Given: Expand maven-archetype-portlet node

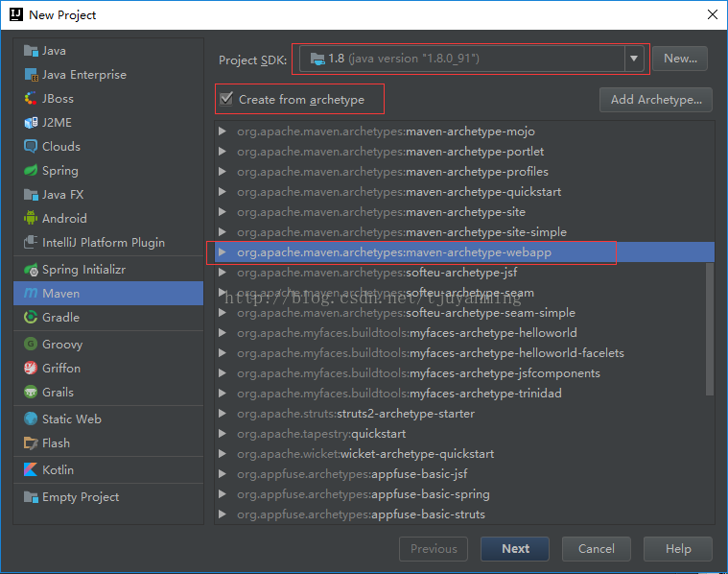Looking at the screenshot, I should (x=223, y=152).
